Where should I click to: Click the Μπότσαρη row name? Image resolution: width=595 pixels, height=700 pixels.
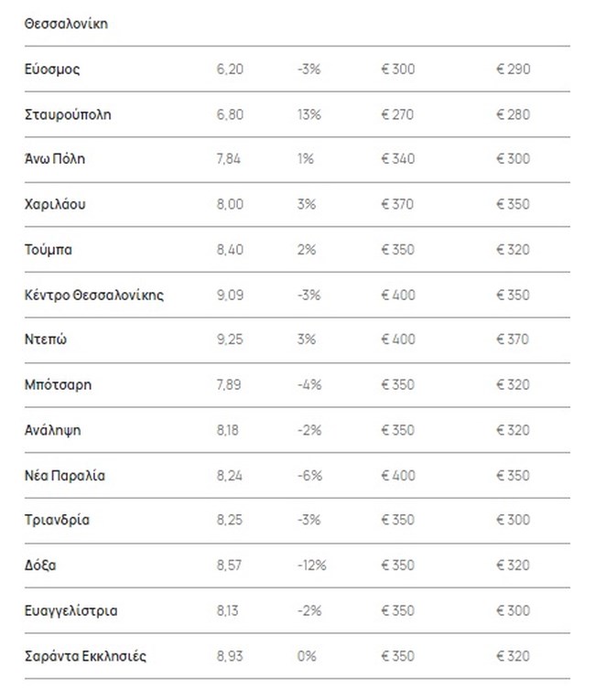point(58,385)
